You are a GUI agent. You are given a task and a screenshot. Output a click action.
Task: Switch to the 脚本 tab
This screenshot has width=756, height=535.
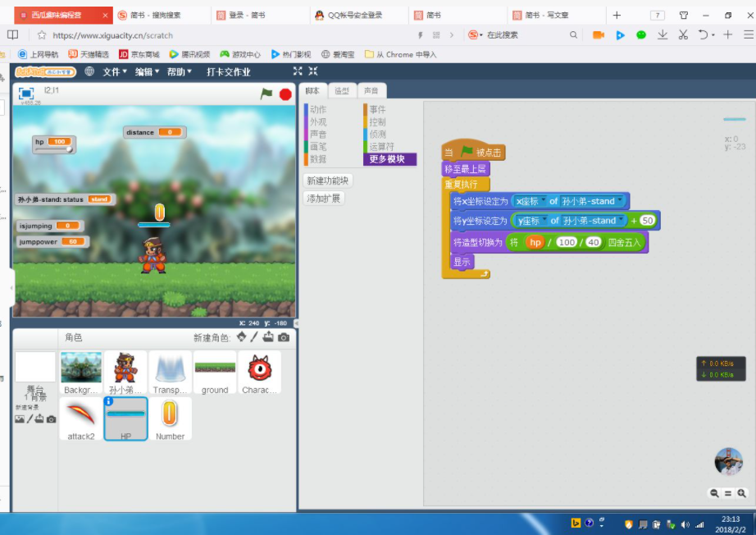[312, 91]
